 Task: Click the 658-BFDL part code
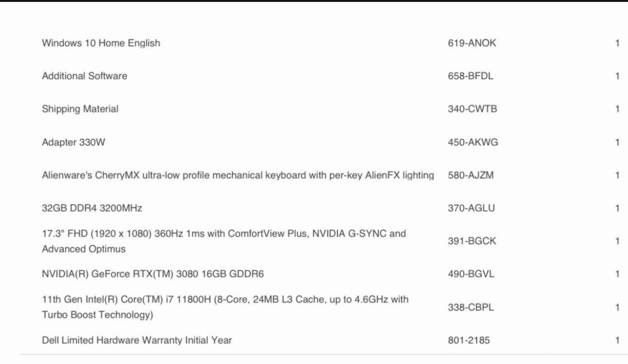tap(471, 76)
